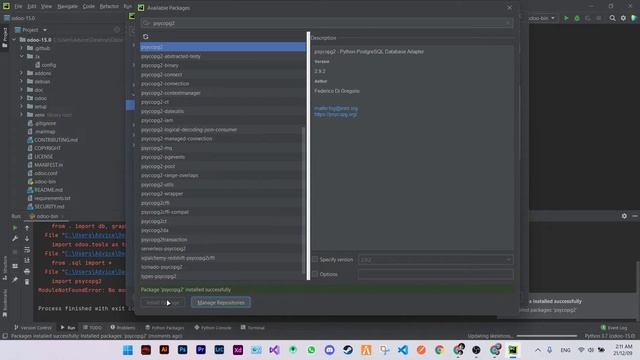The height and width of the screenshot is (360, 640).
Task: Expand the addons folder
Action: pyautogui.click(x=22, y=73)
